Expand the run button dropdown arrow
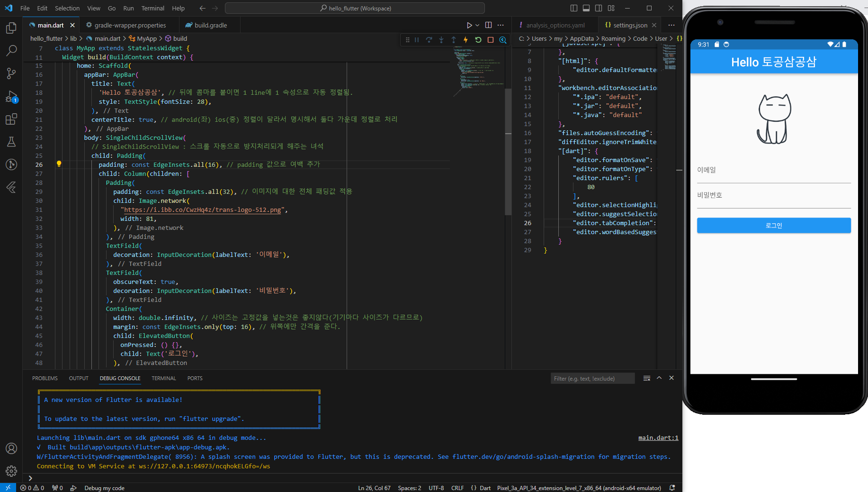The height and width of the screenshot is (492, 868). [x=477, y=25]
